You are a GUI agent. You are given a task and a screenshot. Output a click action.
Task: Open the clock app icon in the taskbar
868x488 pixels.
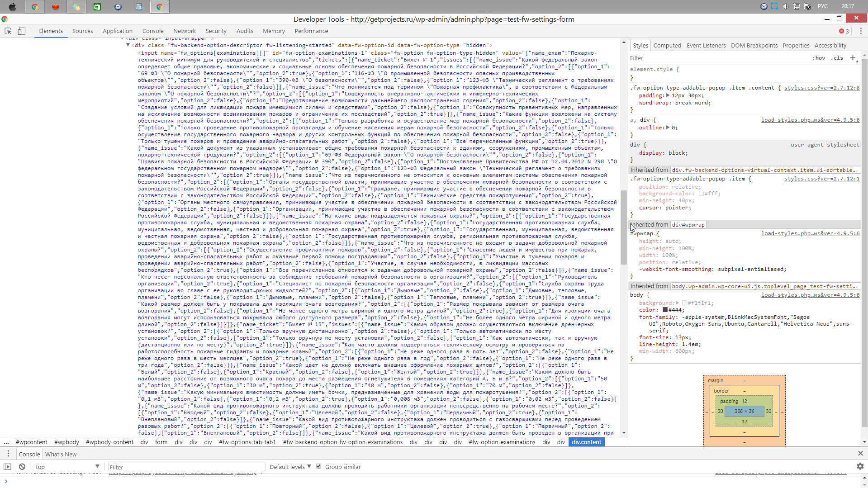pyautogui.click(x=118, y=6)
